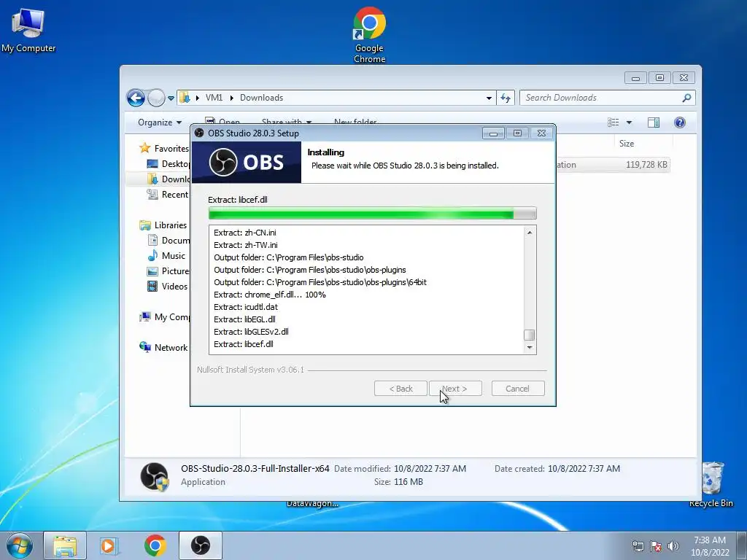
Task: Click the Windows Start orb
Action: (20, 545)
